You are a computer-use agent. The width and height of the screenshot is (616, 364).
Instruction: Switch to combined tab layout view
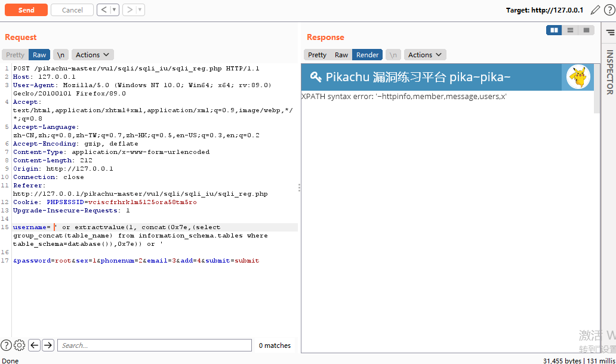click(587, 30)
